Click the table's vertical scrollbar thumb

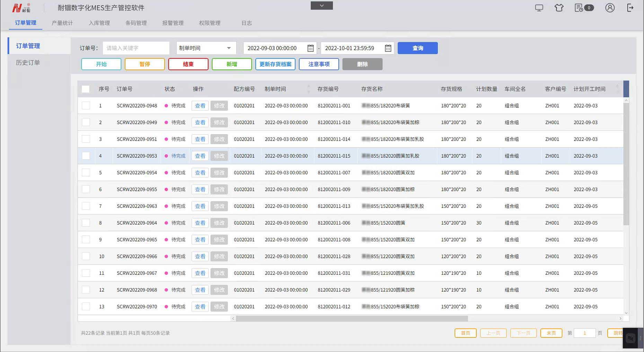click(626, 164)
